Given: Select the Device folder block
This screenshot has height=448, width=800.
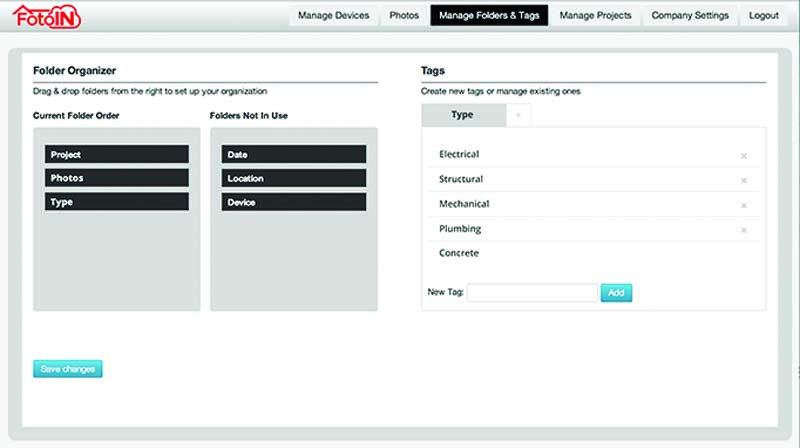Looking at the screenshot, I should click(294, 202).
